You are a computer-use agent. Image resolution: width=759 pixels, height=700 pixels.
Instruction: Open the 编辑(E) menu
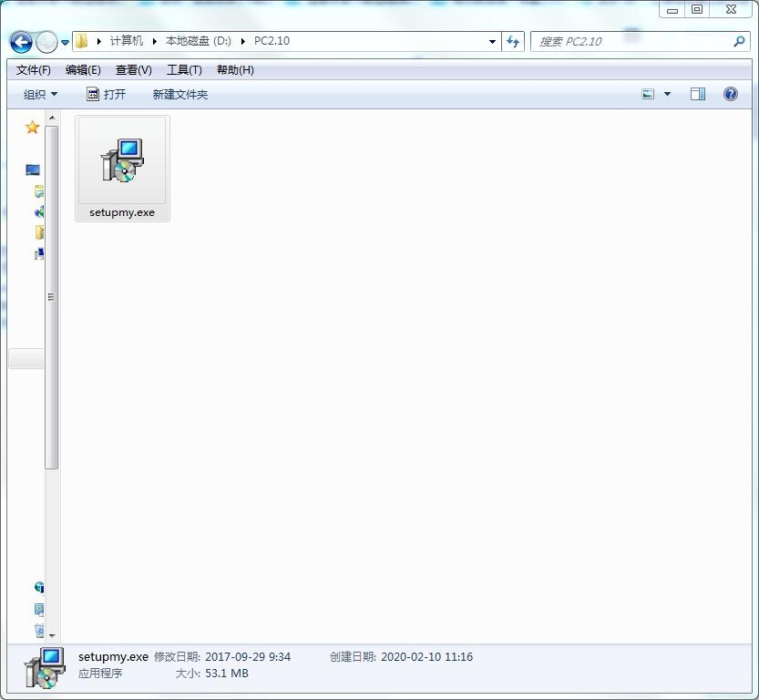[x=83, y=70]
